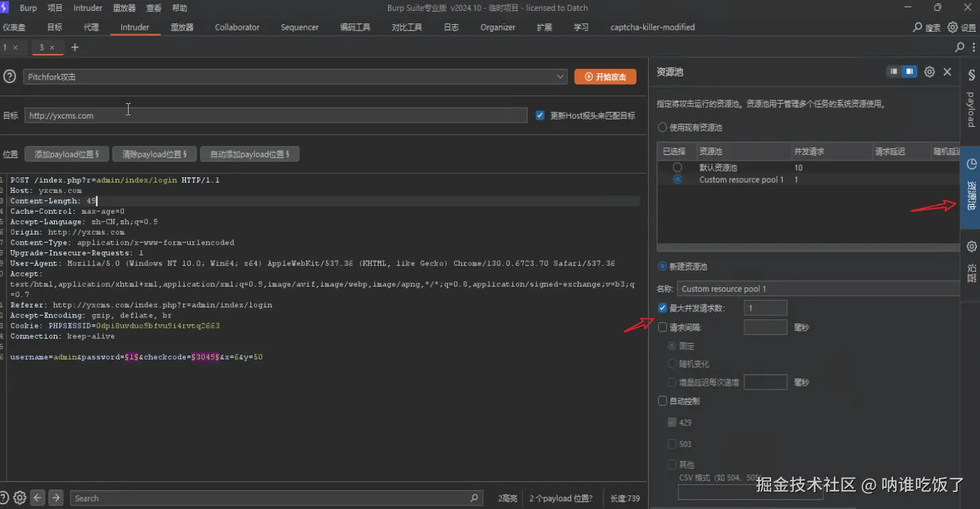Click the resource pool 名称 input field
Viewport: 980px width, 509px height.
[818, 289]
